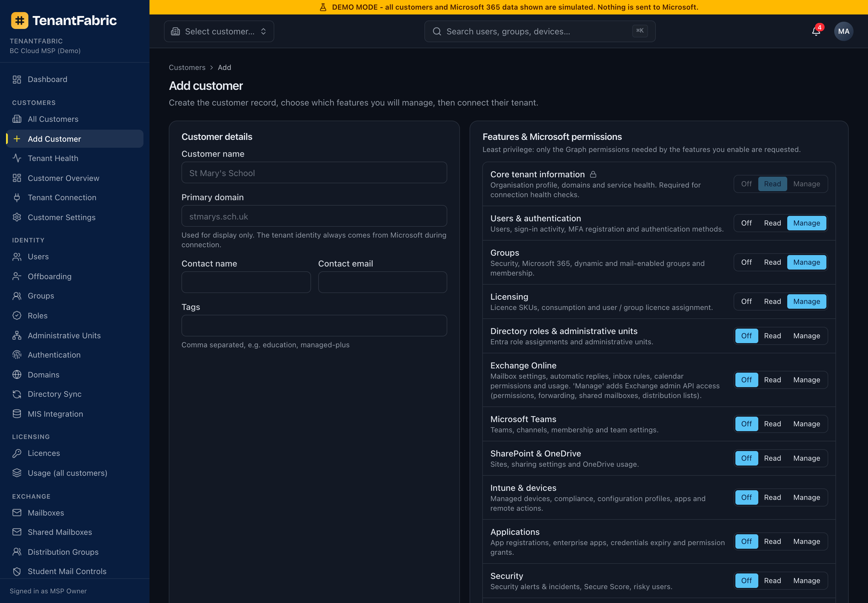Click the Usage layers icon
868x603 pixels.
[x=17, y=473]
